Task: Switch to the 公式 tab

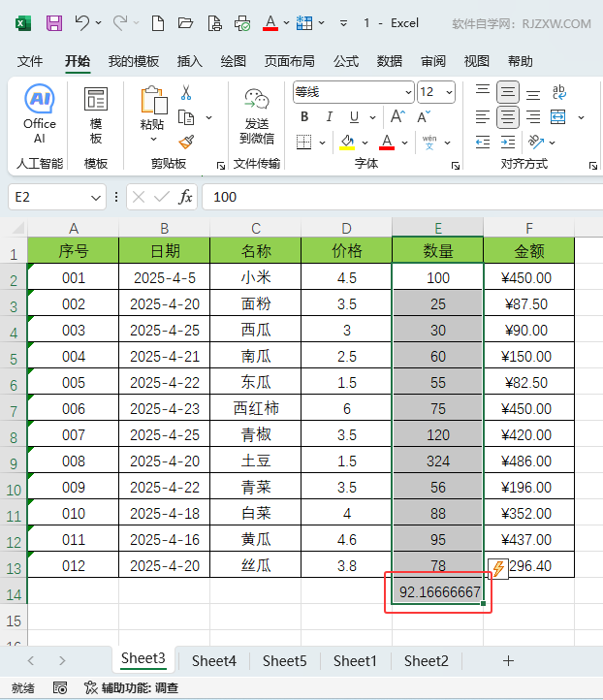Action: [x=346, y=61]
